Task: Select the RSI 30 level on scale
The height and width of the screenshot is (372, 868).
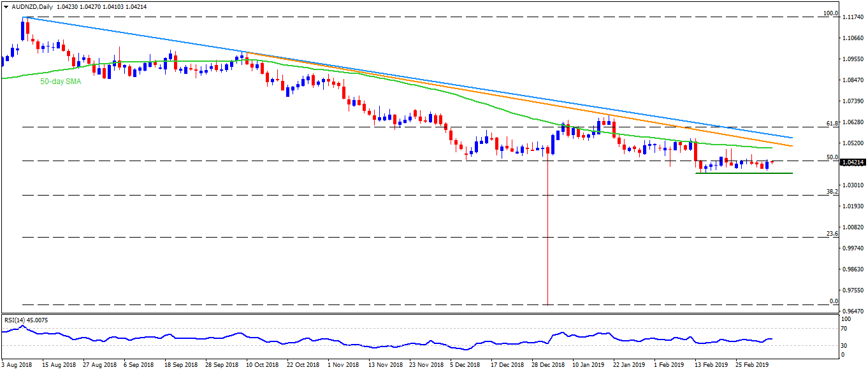Action: coord(846,345)
